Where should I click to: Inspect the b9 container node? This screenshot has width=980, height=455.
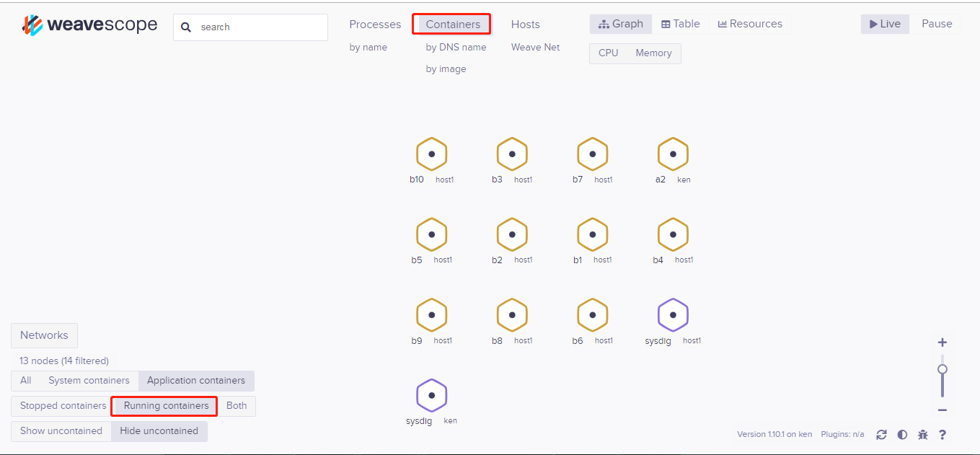click(431, 314)
